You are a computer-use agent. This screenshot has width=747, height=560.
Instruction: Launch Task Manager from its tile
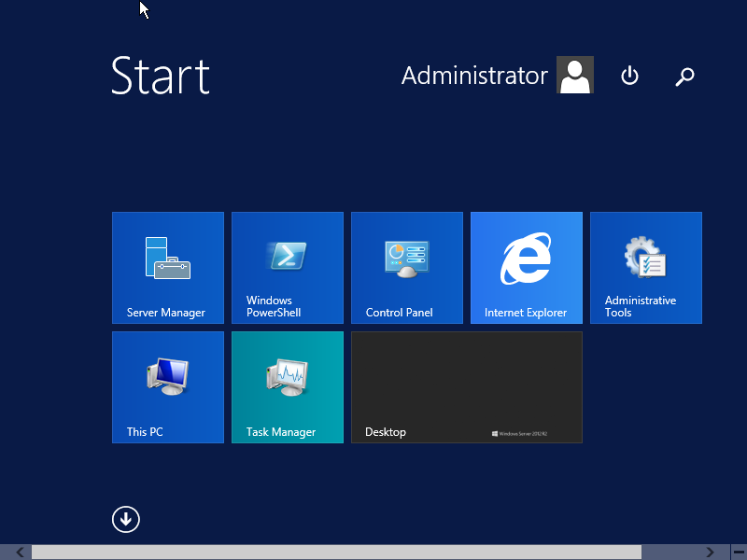point(287,387)
